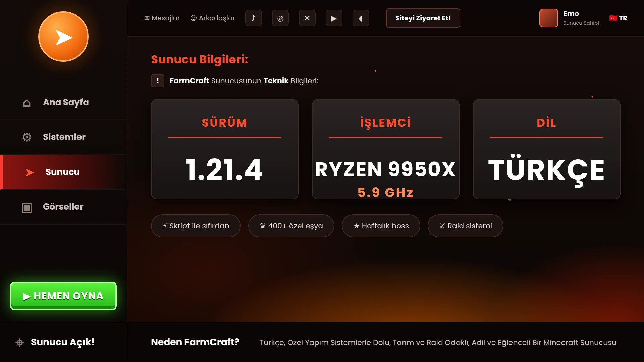Click the Sunucu Açık! status text

63,342
